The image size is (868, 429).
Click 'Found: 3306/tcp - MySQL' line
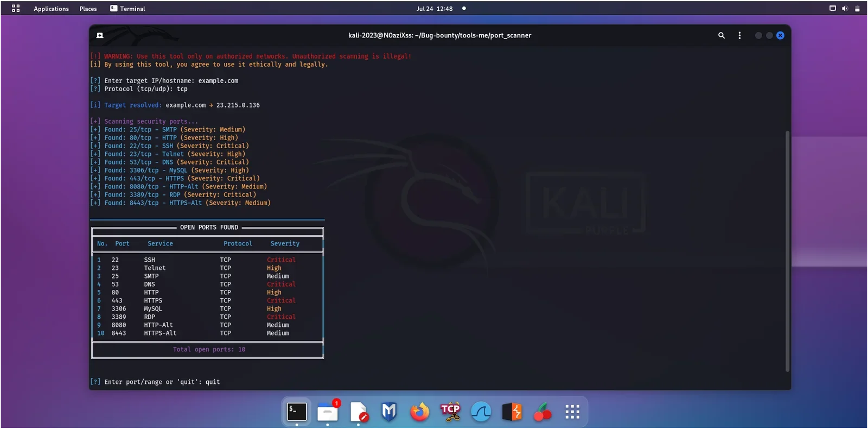pyautogui.click(x=169, y=171)
